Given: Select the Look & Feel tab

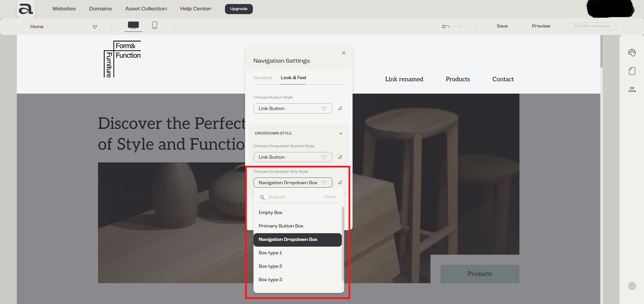Looking at the screenshot, I should [293, 78].
